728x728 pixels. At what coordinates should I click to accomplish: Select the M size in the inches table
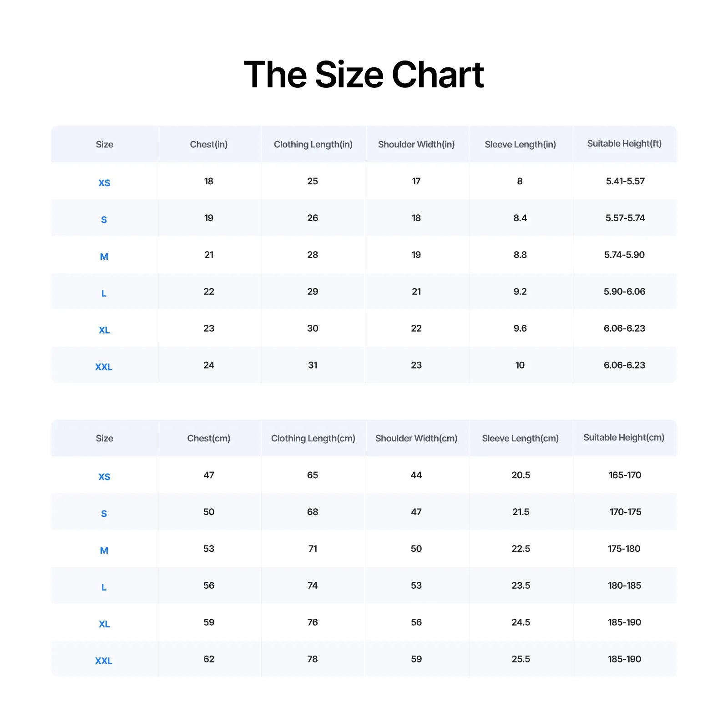pyautogui.click(x=104, y=257)
